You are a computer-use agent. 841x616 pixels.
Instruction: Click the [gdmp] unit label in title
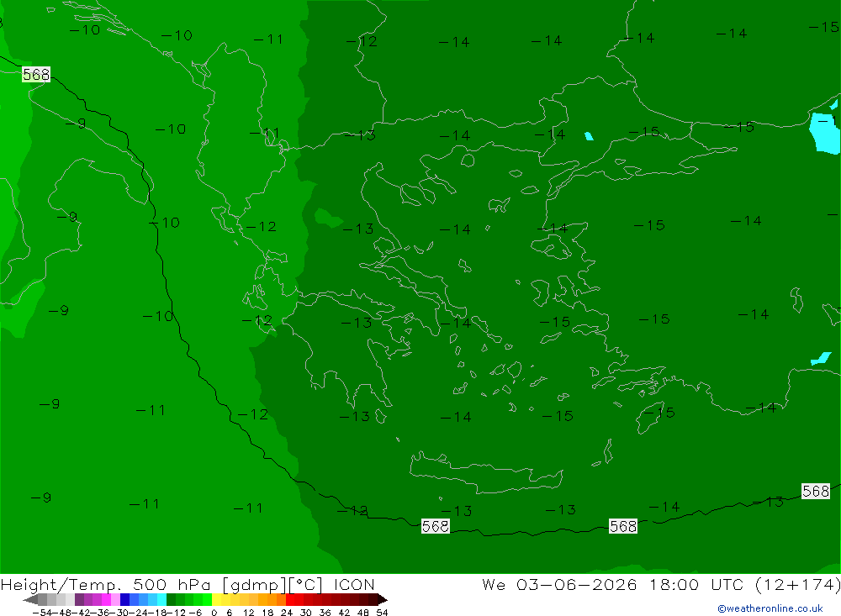click(x=254, y=584)
